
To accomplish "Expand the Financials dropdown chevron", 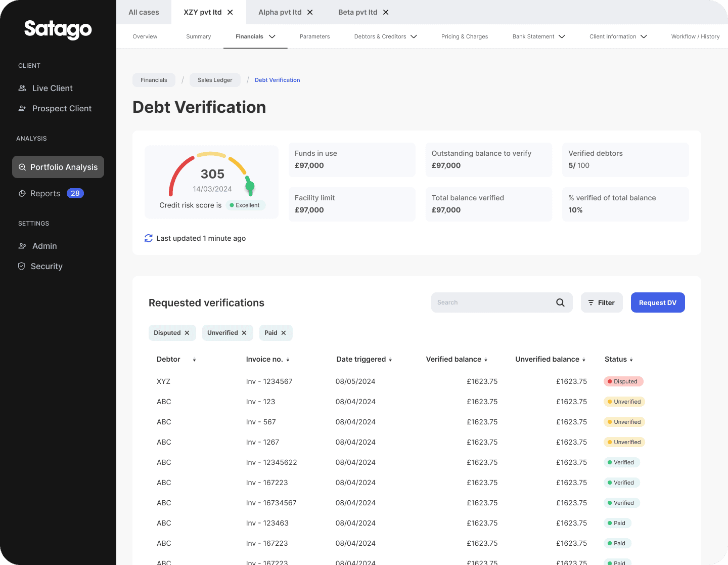I will [x=272, y=36].
